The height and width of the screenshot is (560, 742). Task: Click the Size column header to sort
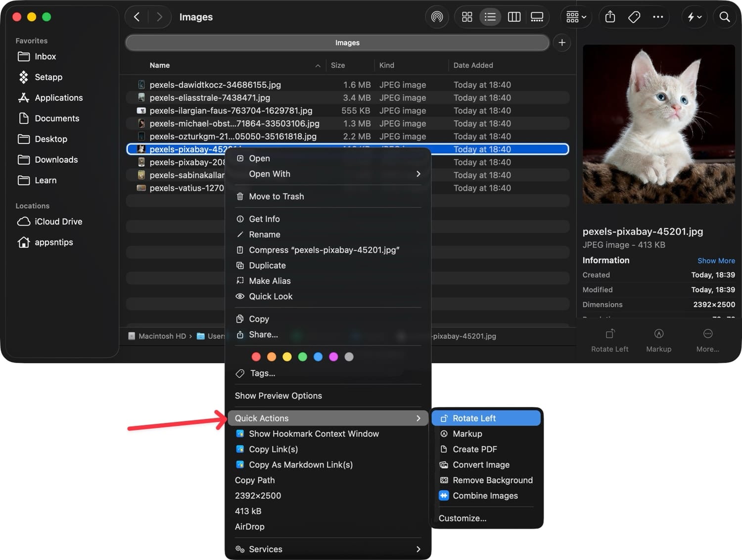click(338, 65)
